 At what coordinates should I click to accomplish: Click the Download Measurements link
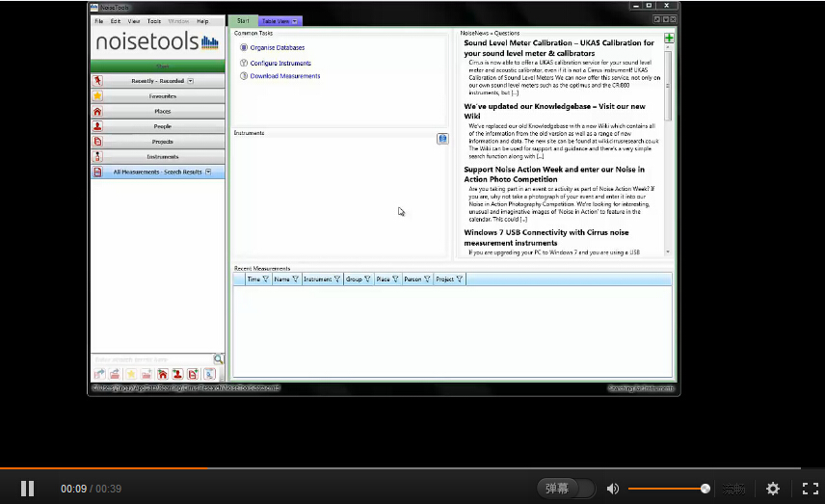(x=285, y=76)
